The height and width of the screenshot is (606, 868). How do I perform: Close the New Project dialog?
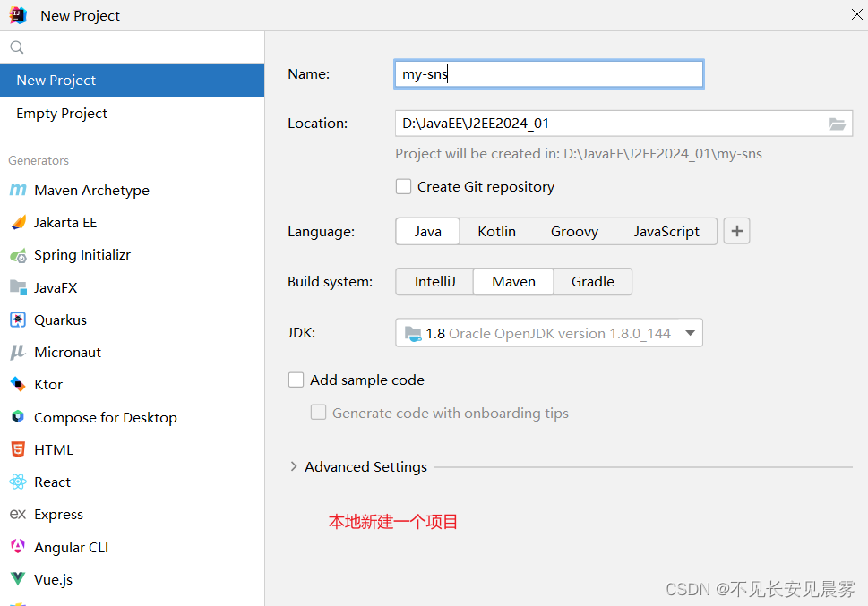[x=856, y=14]
